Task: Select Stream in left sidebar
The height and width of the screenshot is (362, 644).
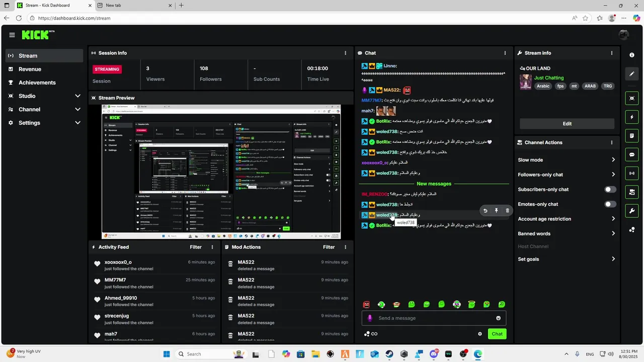Action: [44, 56]
